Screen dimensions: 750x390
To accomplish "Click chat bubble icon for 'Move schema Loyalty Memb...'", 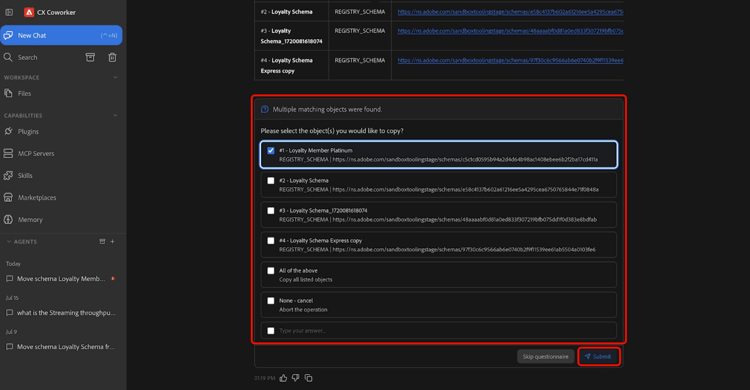I will coord(9,279).
